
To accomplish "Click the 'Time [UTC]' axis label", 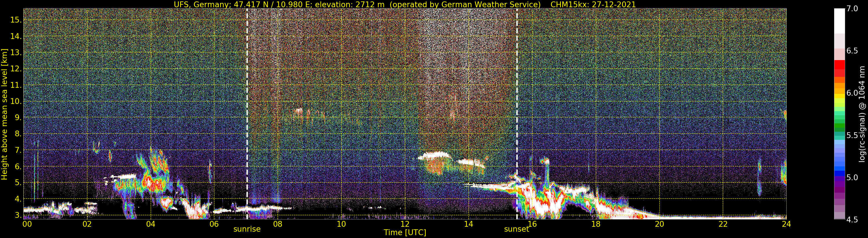I will tap(405, 233).
